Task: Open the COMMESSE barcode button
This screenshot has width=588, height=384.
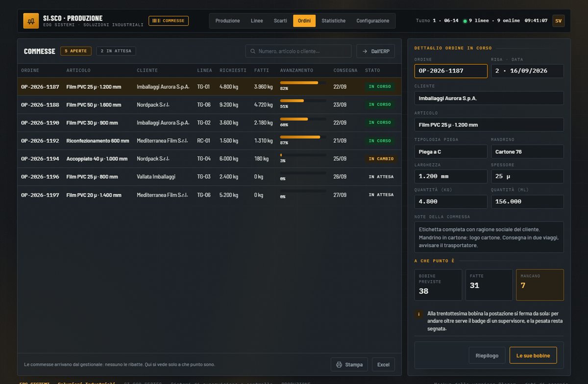Action: 169,21
